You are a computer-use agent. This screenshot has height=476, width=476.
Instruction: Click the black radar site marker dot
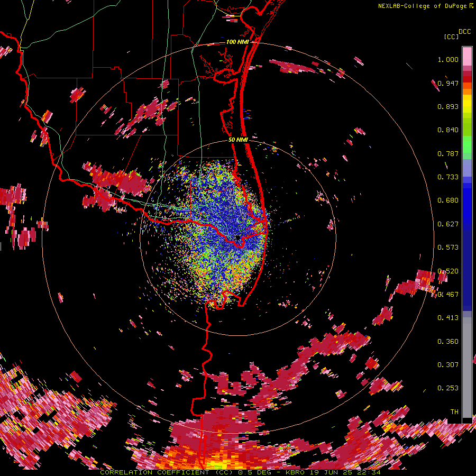(x=237, y=237)
